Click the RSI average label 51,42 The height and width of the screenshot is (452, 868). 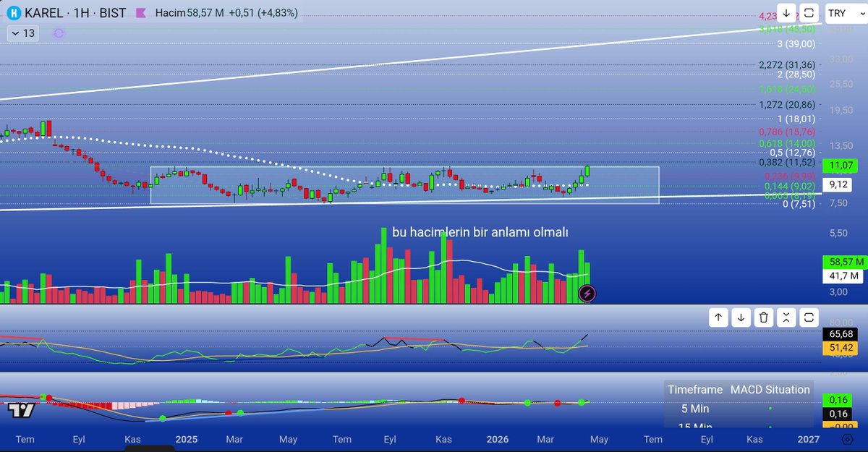pyautogui.click(x=840, y=349)
